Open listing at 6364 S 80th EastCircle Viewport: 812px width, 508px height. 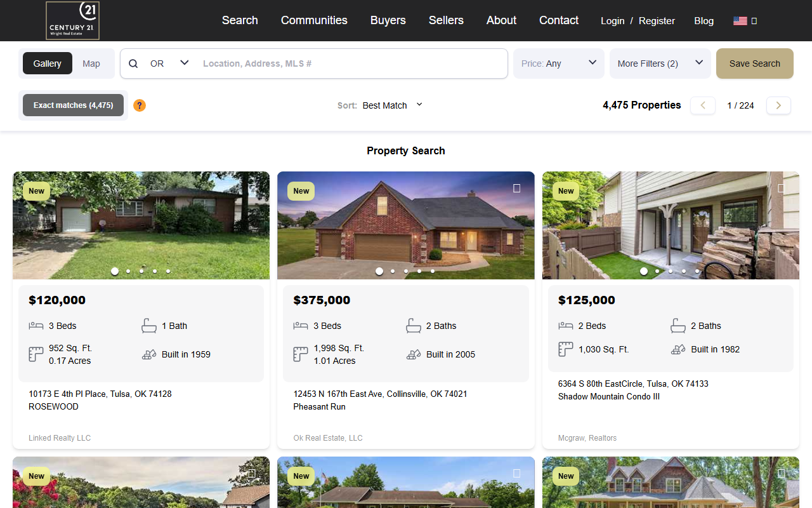[x=633, y=384]
